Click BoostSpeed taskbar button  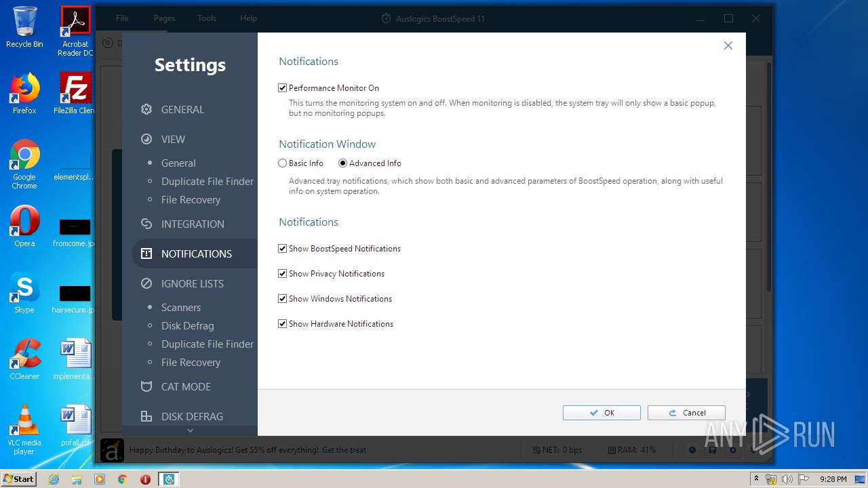168,479
